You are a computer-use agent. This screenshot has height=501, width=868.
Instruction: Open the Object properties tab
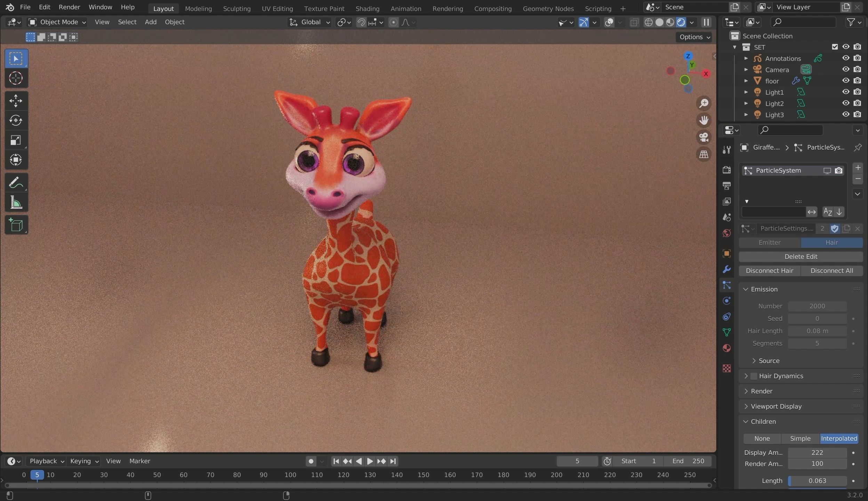click(x=726, y=253)
